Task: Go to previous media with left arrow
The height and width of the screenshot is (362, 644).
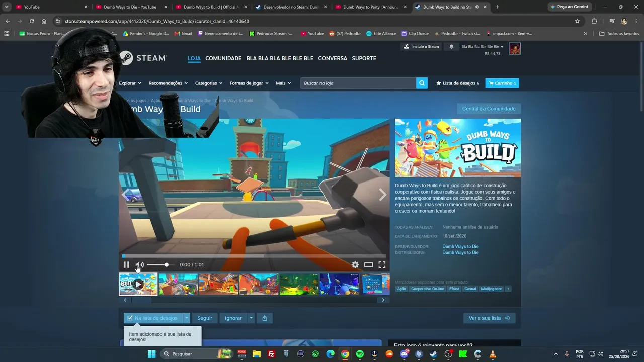Action: click(125, 195)
